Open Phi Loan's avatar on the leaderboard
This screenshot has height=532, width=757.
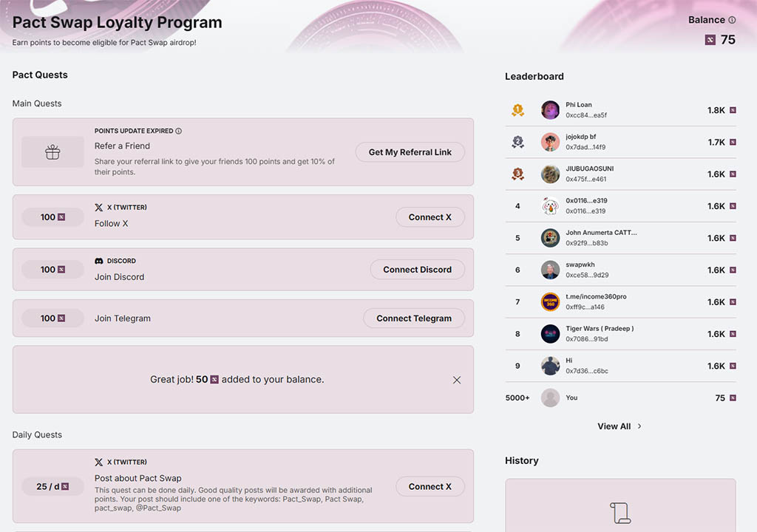tap(550, 110)
